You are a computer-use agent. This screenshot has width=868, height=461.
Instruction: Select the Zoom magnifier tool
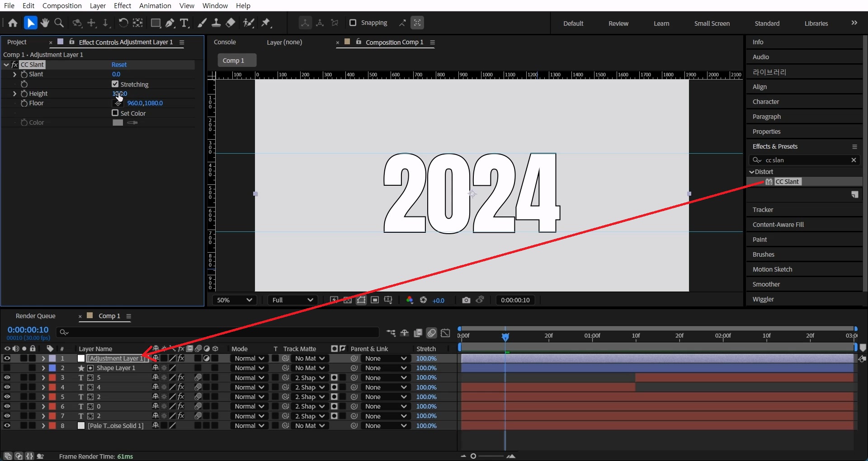(59, 23)
